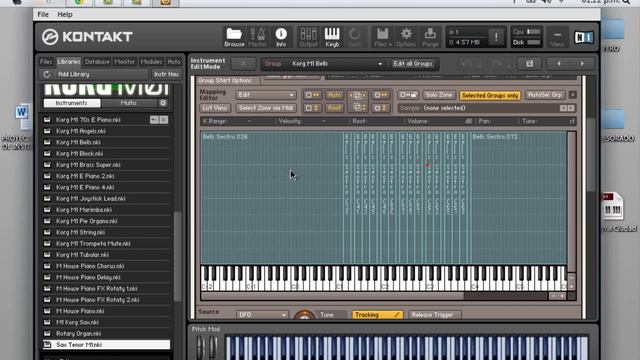Toggle List View in Mapping Editor
The image size is (640, 360).
pos(215,108)
